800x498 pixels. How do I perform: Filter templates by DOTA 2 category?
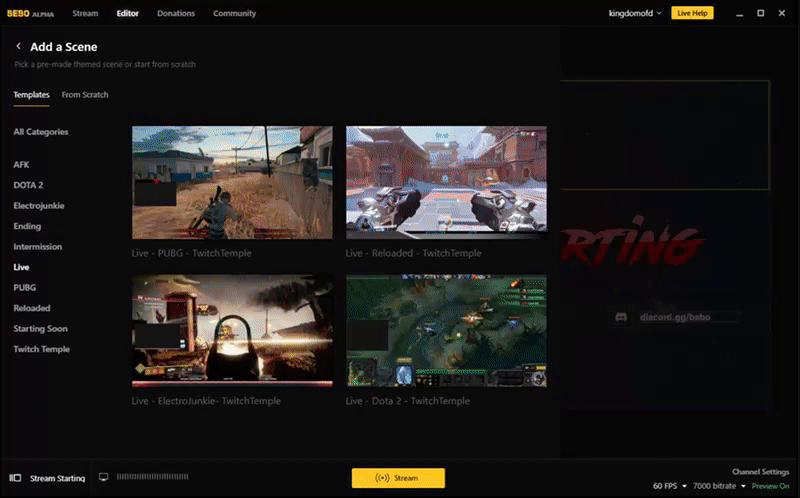[x=29, y=185]
